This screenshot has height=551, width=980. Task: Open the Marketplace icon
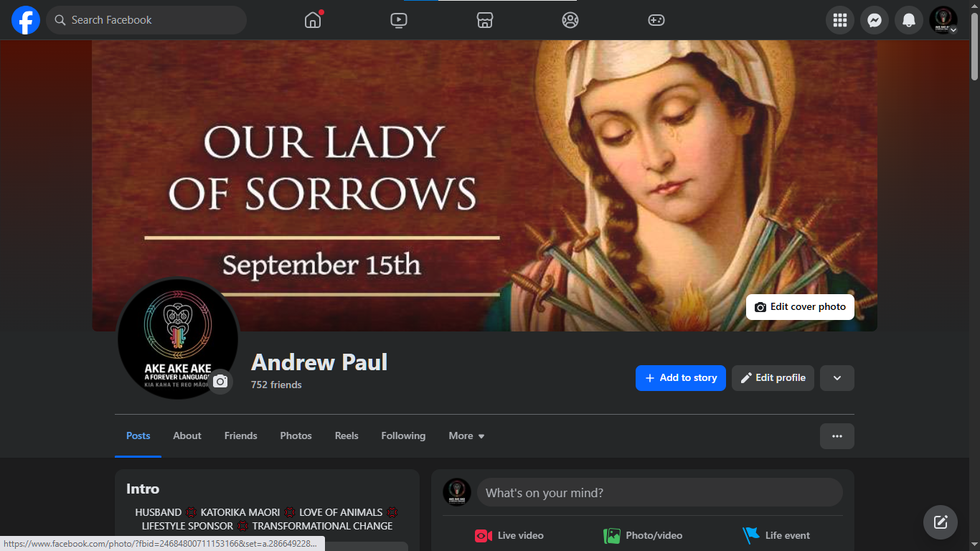tap(485, 20)
